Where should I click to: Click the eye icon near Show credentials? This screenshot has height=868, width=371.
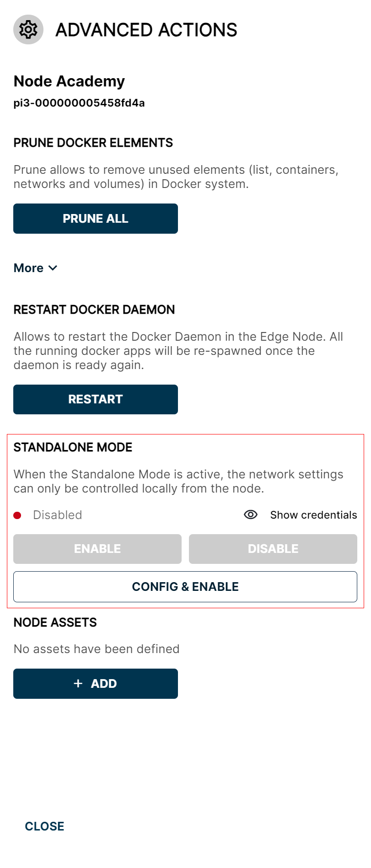click(x=251, y=514)
